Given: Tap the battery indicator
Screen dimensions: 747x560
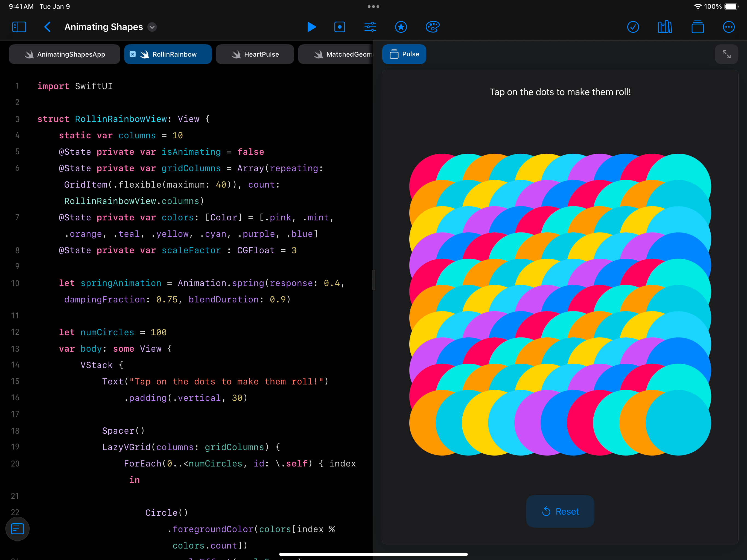Looking at the screenshot, I should click(x=731, y=6).
